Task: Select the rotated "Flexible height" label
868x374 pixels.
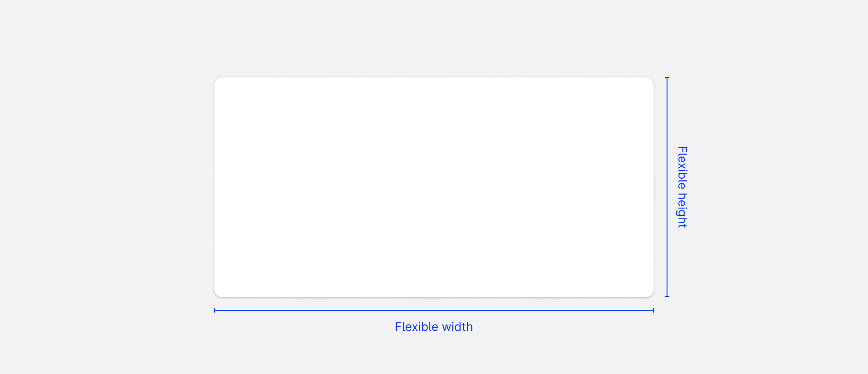Action: [682, 187]
